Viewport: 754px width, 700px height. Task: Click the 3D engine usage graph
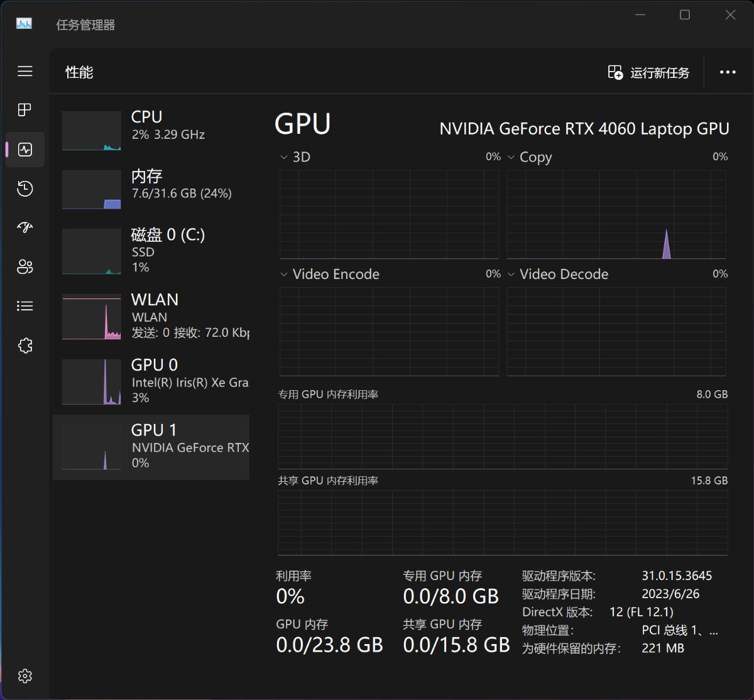coord(389,214)
